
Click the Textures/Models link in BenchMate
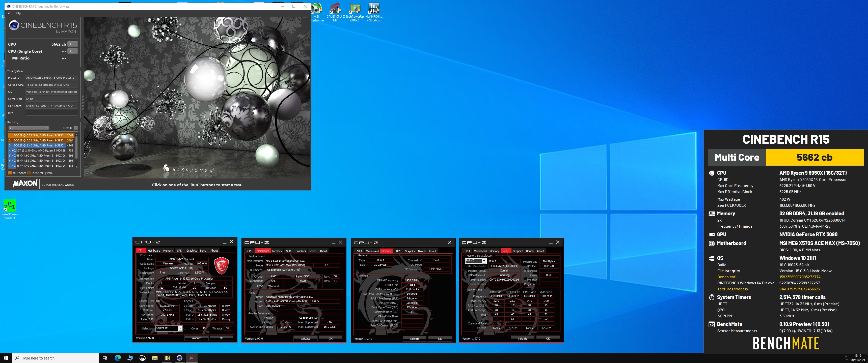[x=733, y=289]
